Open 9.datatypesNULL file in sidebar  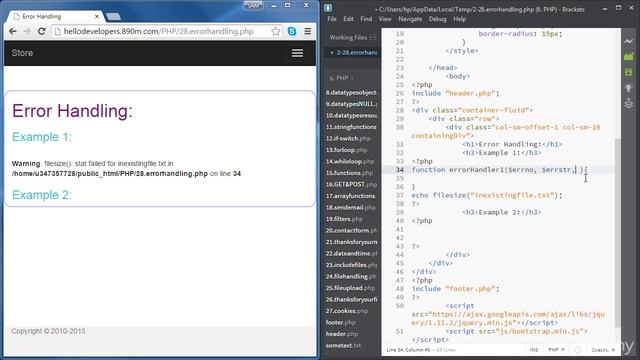351,104
